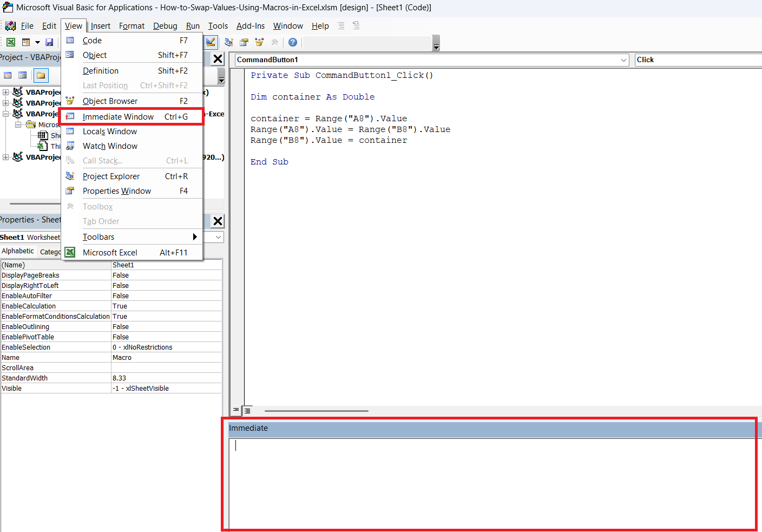Open the File menu
This screenshot has width=762, height=532.
pos(27,26)
